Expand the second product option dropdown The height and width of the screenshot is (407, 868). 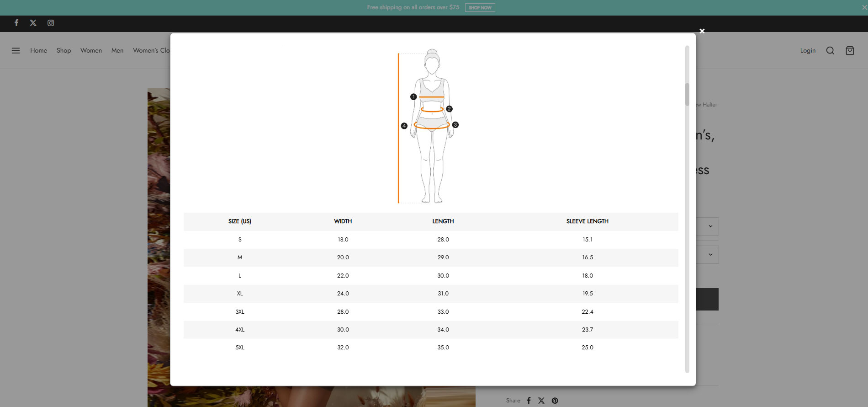(x=707, y=255)
